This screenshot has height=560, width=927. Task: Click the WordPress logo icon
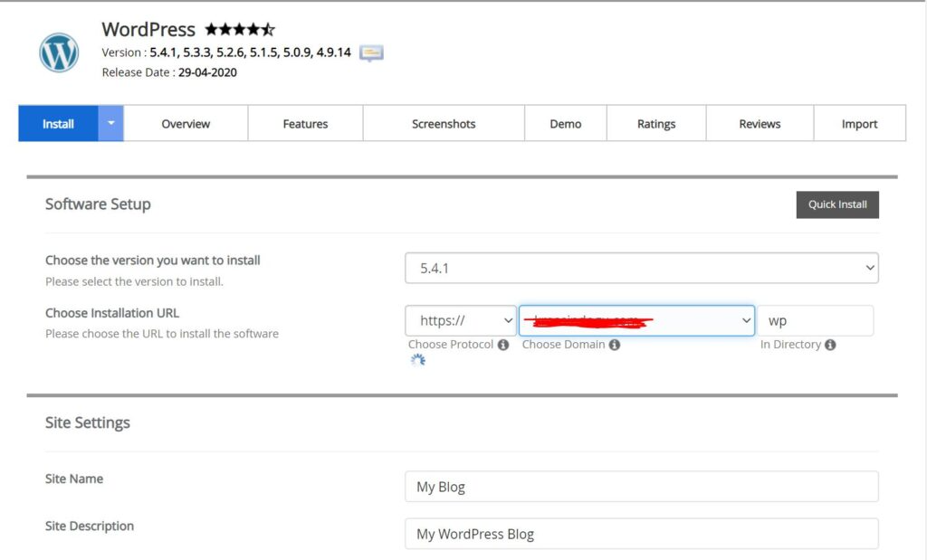point(59,52)
